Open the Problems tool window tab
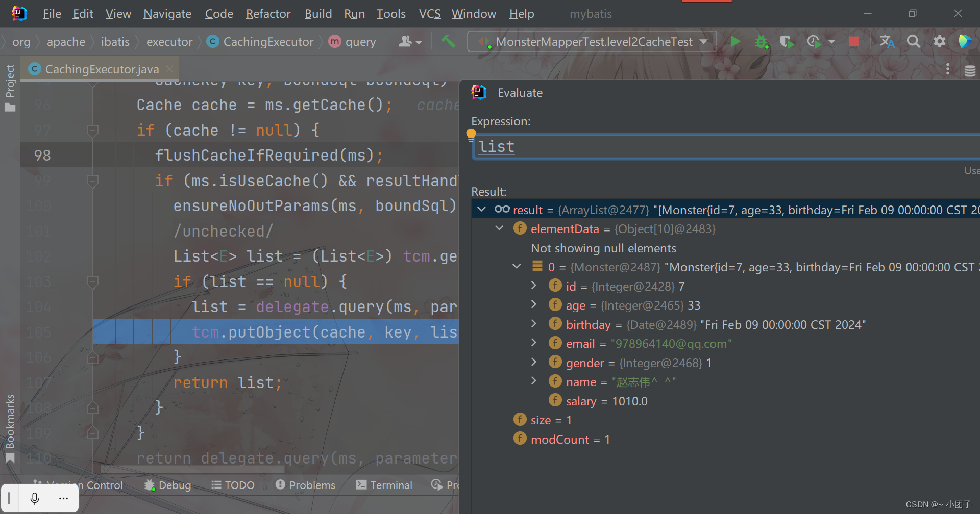Image resolution: width=980 pixels, height=514 pixels. [305, 485]
